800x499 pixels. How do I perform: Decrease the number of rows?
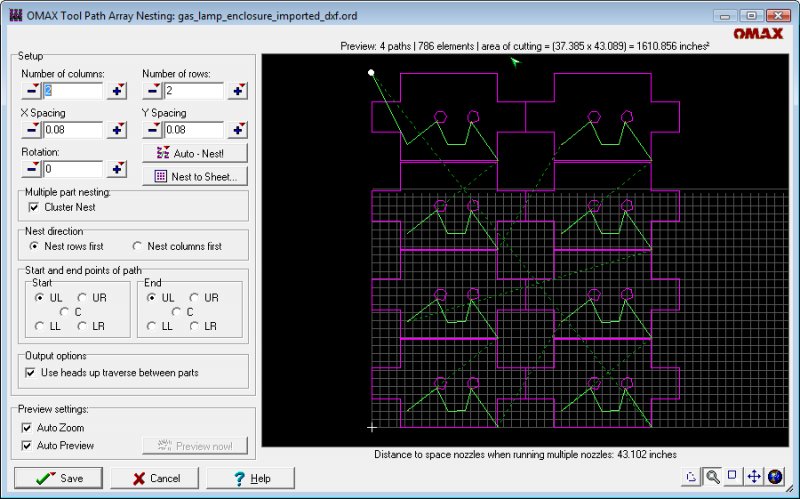(152, 91)
